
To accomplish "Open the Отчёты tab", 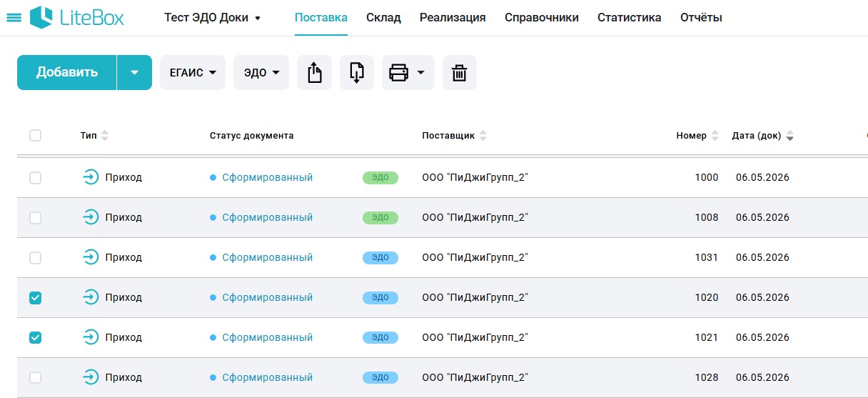I will point(701,17).
